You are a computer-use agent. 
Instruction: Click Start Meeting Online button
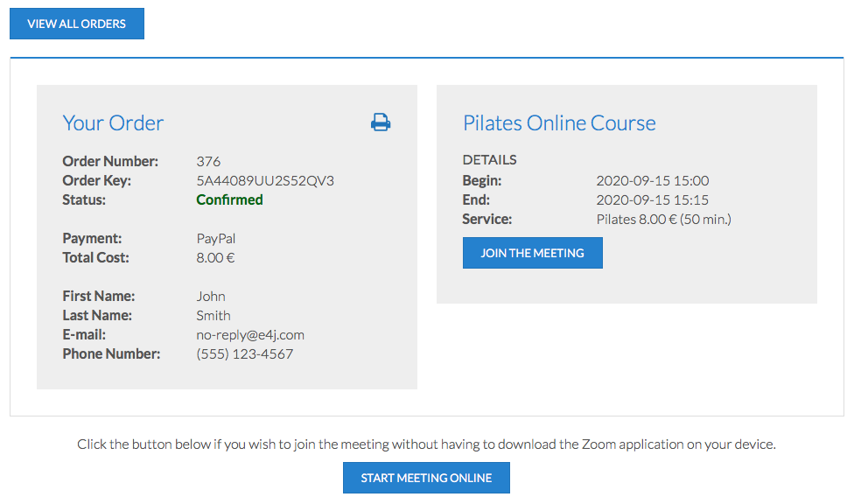tap(426, 478)
